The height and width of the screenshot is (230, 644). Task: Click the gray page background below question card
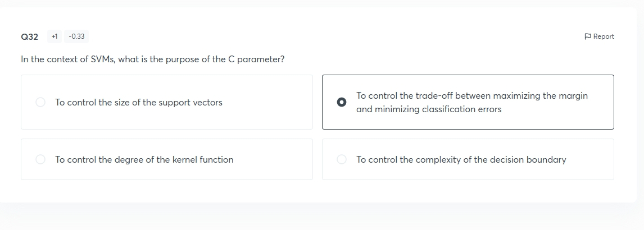(322, 217)
